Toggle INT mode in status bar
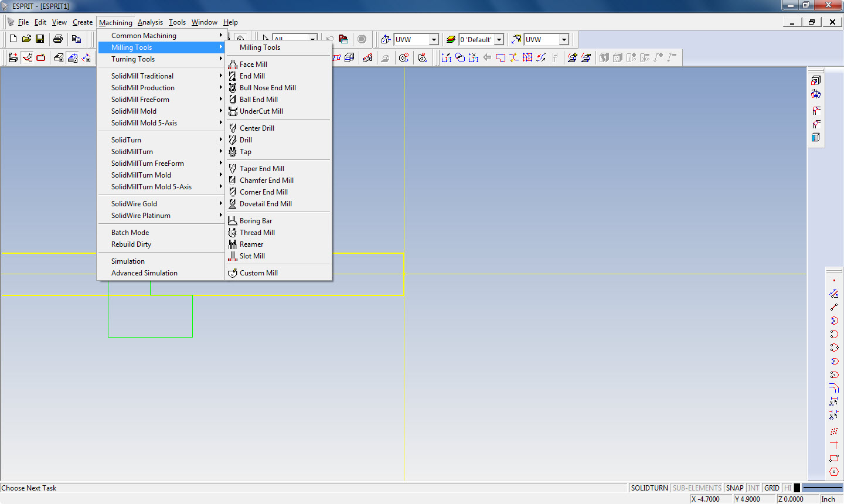The height and width of the screenshot is (504, 844). click(x=754, y=488)
